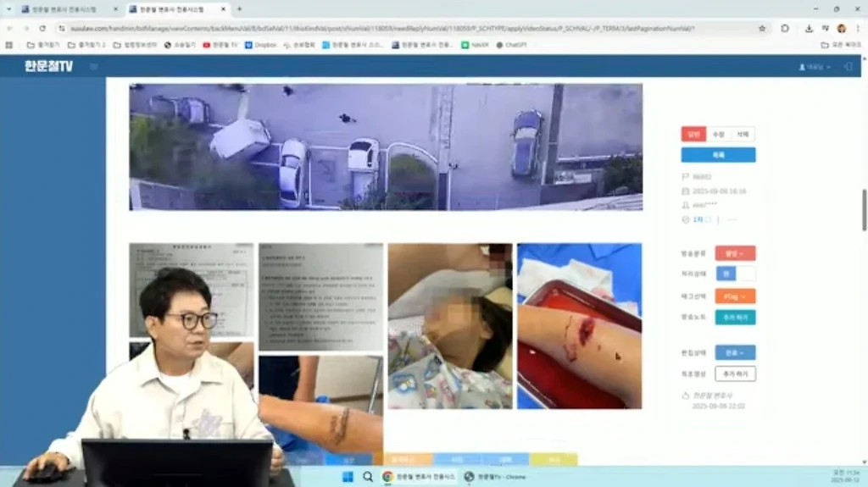Open the second document text photo thumbnail

321,297
